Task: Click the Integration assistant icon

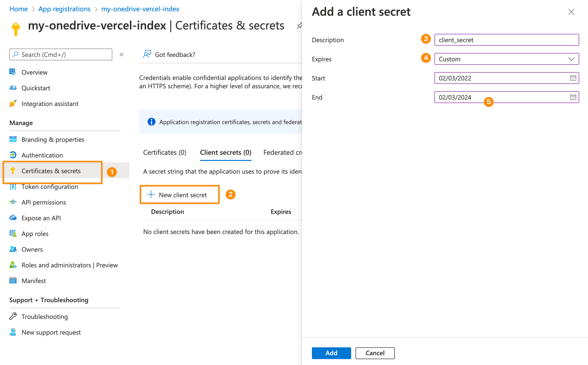Action: [x=13, y=104]
